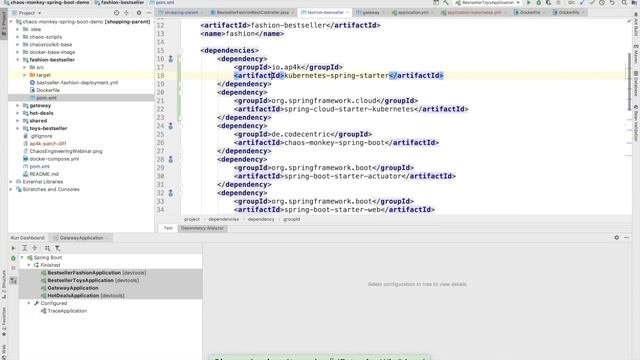Switch to shopping-parent editor tab
Image resolution: width=640 pixels, height=360 pixels.
point(181,13)
